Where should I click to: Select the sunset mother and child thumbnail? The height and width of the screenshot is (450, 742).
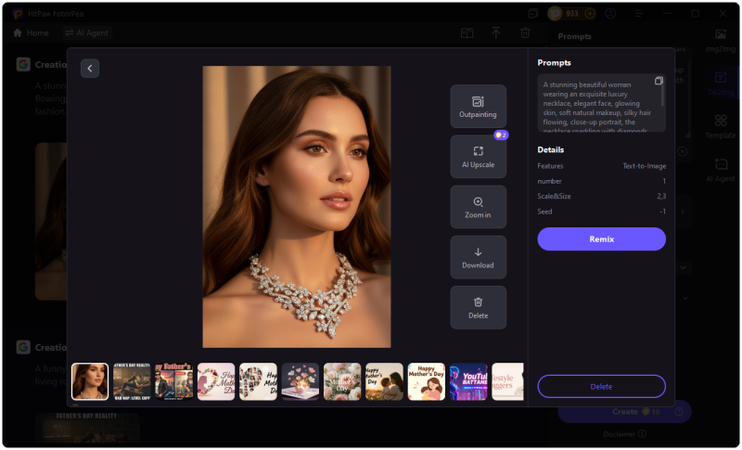[x=384, y=382]
